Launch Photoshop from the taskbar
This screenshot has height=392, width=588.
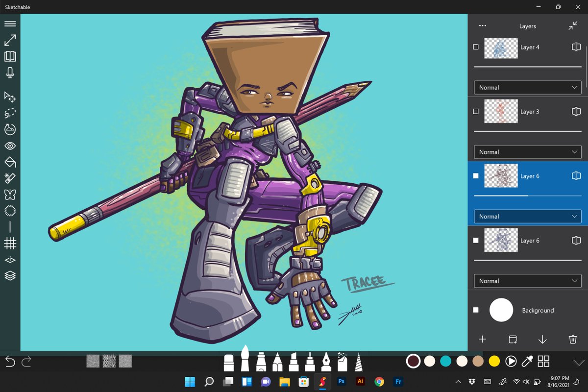341,381
